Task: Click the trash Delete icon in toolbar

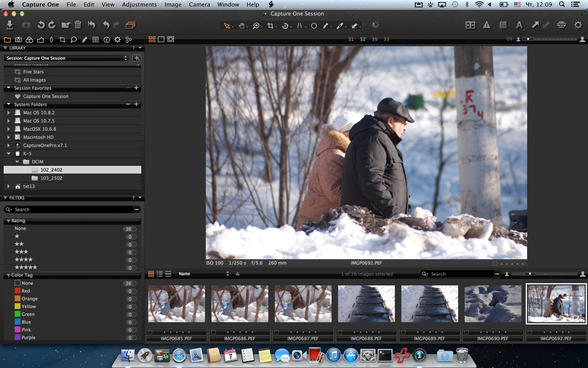Action: [x=78, y=25]
